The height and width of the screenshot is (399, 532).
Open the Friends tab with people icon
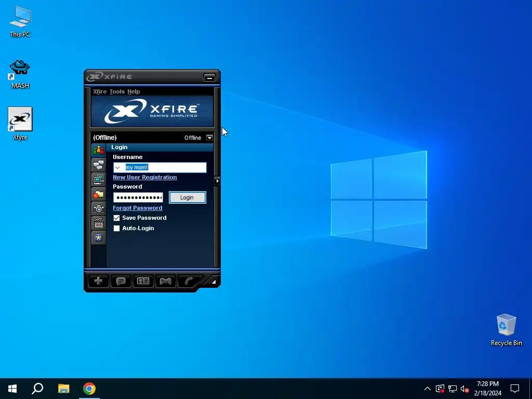[99, 150]
